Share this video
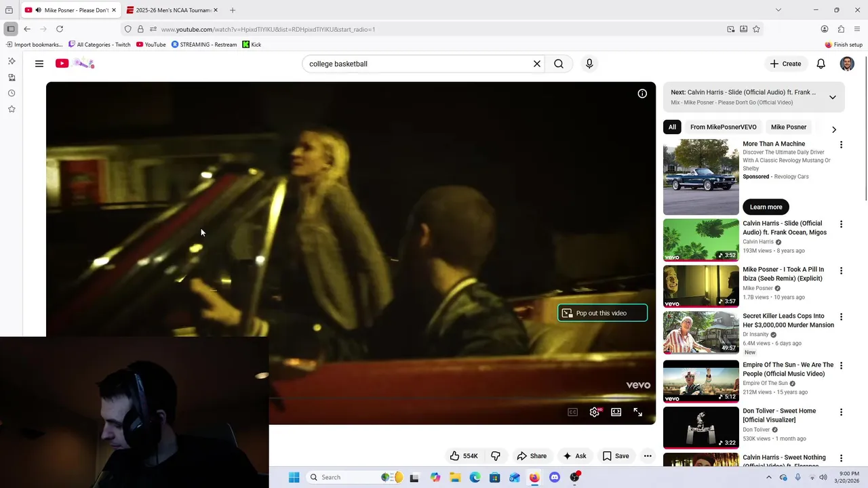Image resolution: width=868 pixels, height=488 pixels. 531,456
